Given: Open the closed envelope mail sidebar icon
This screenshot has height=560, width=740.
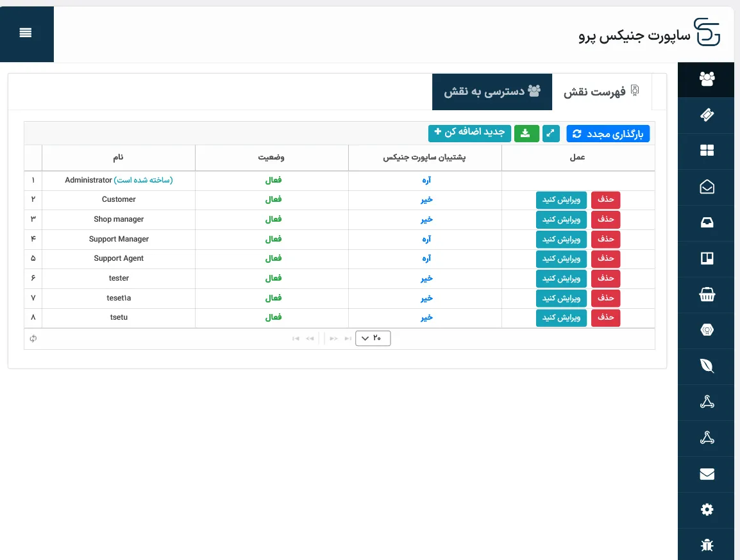Looking at the screenshot, I should 707,474.
